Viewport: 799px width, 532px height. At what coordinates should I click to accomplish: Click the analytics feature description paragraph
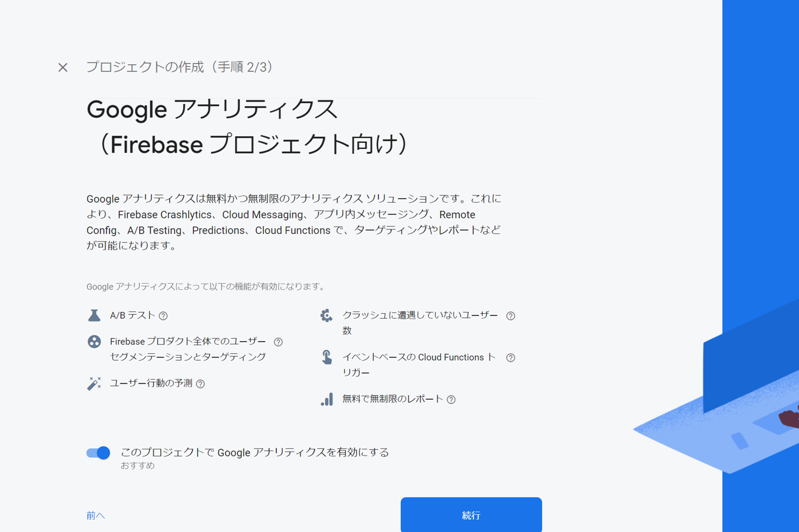[293, 222]
